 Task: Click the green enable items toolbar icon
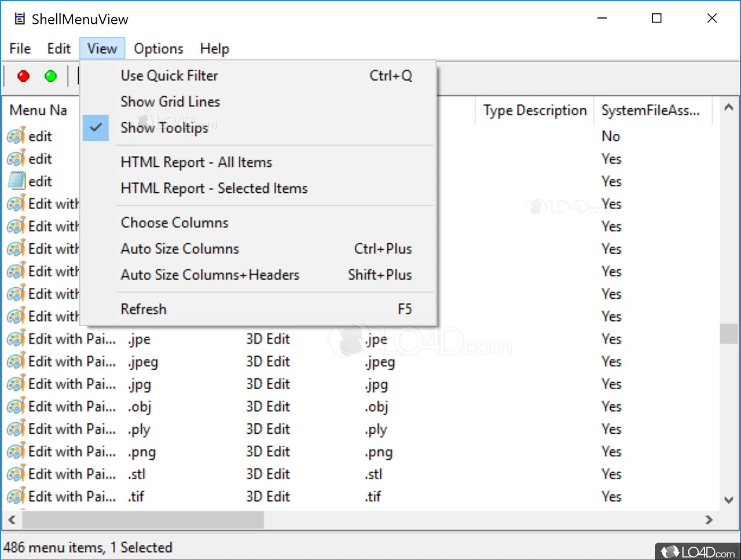click(x=51, y=76)
